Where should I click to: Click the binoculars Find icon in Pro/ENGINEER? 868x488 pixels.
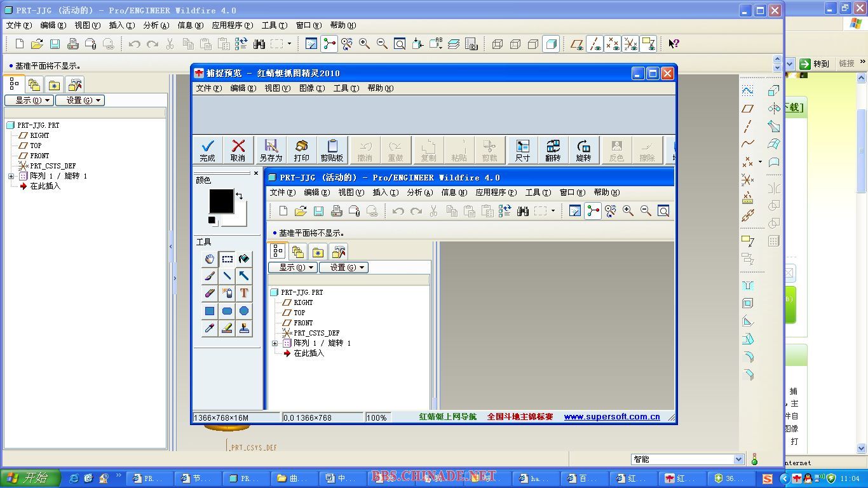(x=259, y=44)
